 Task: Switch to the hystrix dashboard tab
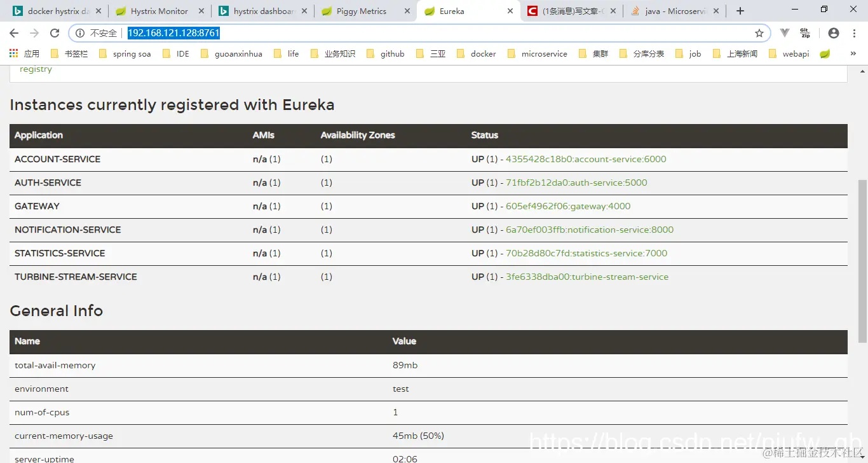click(x=263, y=11)
